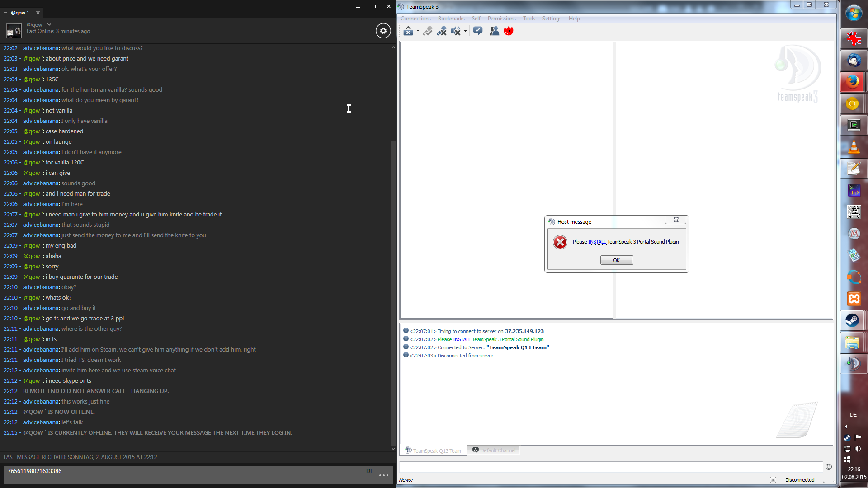Open the Bookmarks menu
868x488 pixels.
pos(451,19)
